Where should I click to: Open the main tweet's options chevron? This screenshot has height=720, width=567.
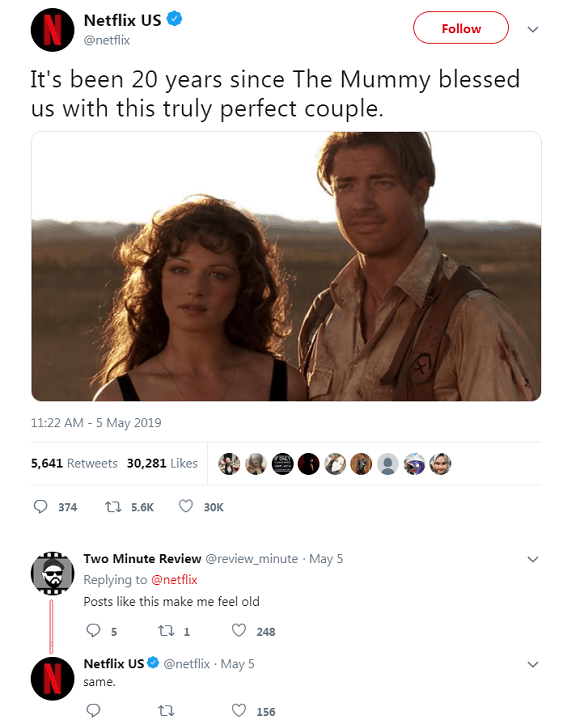point(533,29)
